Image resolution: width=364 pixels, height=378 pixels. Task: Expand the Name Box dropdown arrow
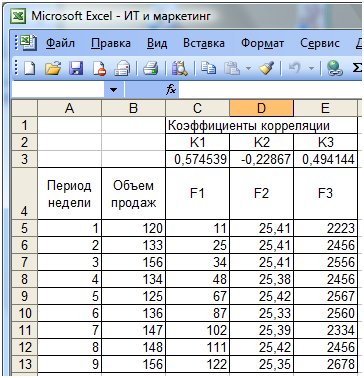coord(114,90)
